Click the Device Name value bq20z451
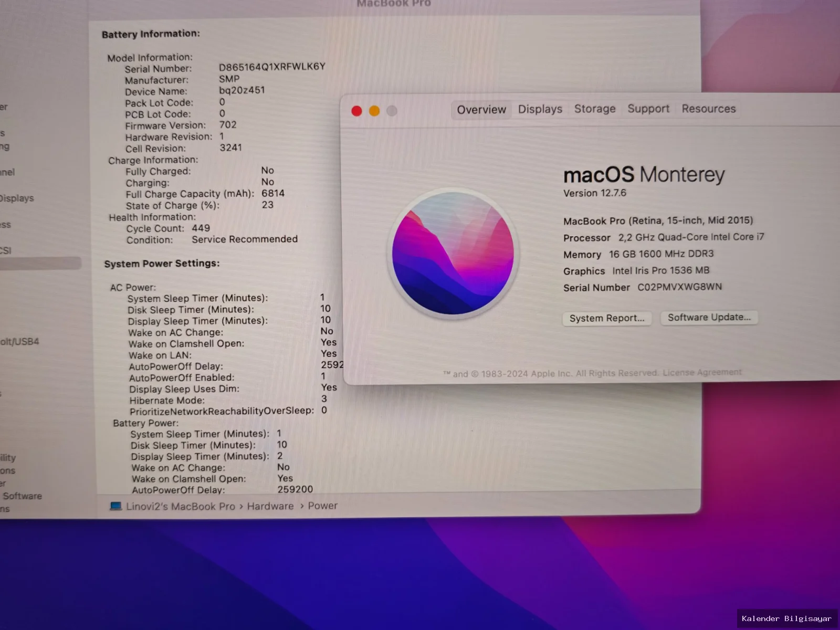The height and width of the screenshot is (630, 840). 242,90
